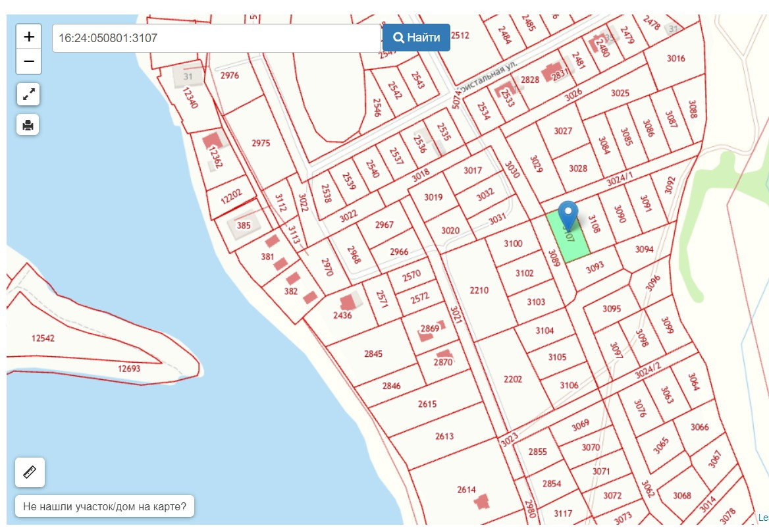Activate the ruler measurement tool
769x532 pixels.
click(x=30, y=472)
